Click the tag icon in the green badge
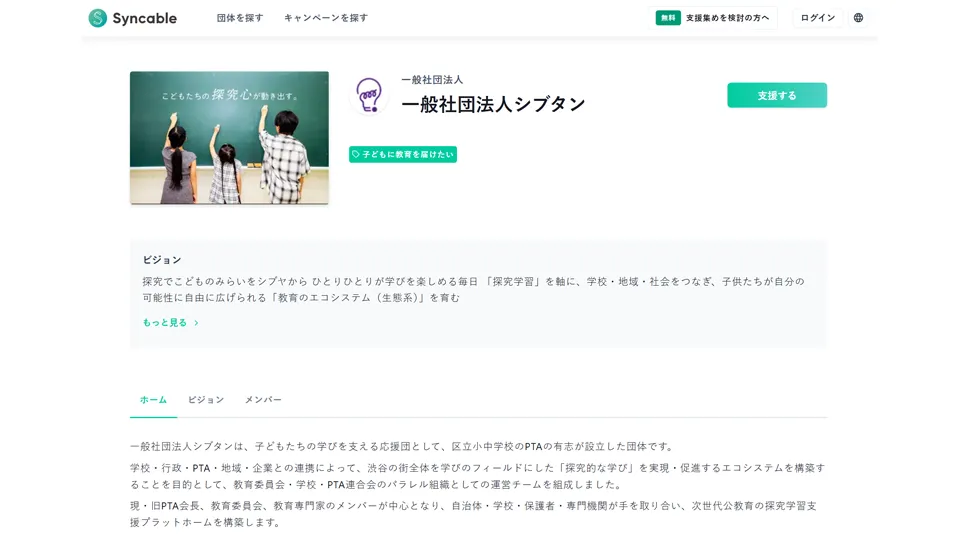This screenshot has width=960, height=540. [x=356, y=155]
